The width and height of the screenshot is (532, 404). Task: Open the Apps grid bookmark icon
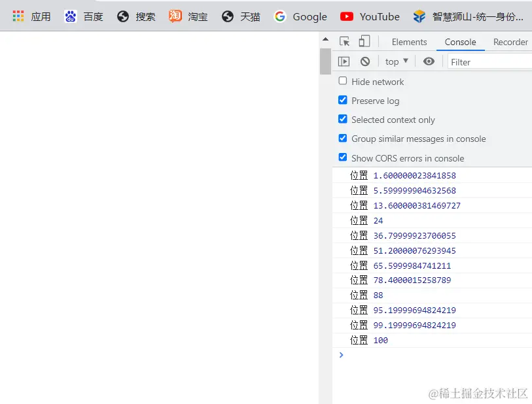[x=18, y=16]
